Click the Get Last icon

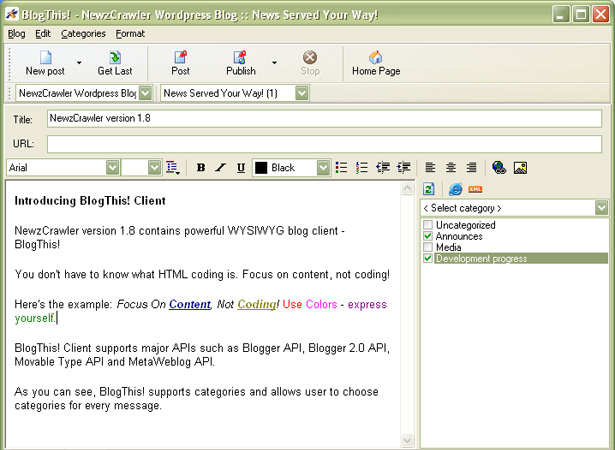coord(115,58)
